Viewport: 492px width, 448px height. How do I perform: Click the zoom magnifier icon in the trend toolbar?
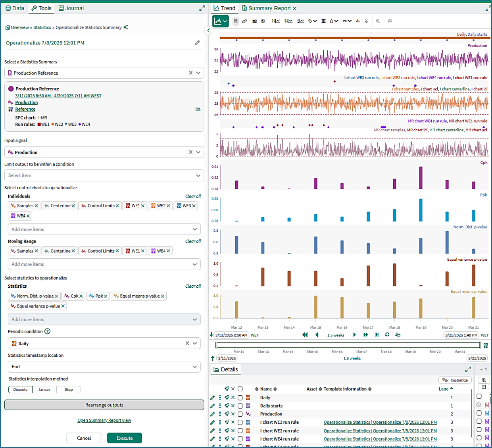378,21
